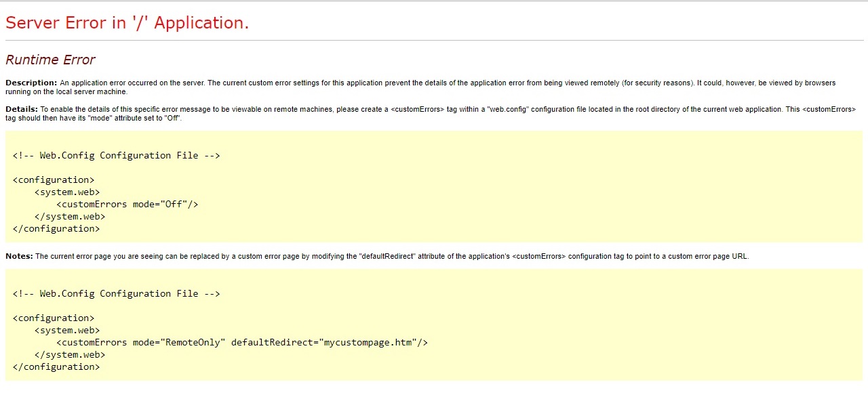Click the bold "Notes:" label
Viewport: 868px width, 401px height.
click(x=19, y=256)
